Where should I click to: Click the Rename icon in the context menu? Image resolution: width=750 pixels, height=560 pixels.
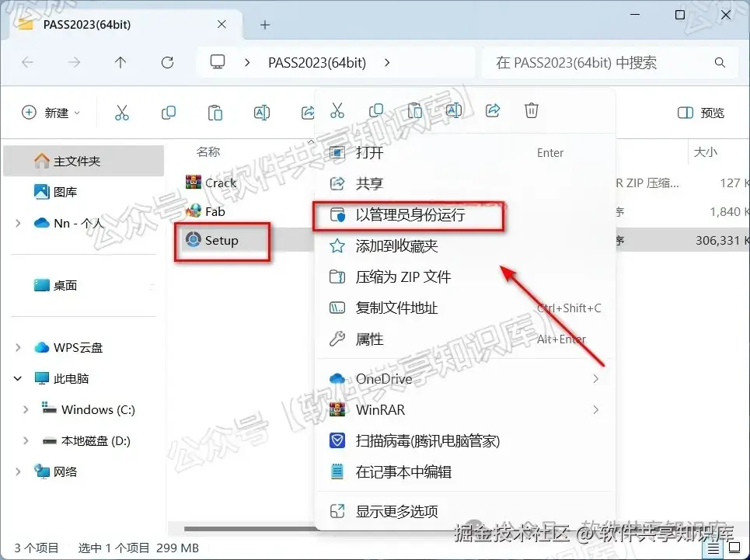pos(454,110)
